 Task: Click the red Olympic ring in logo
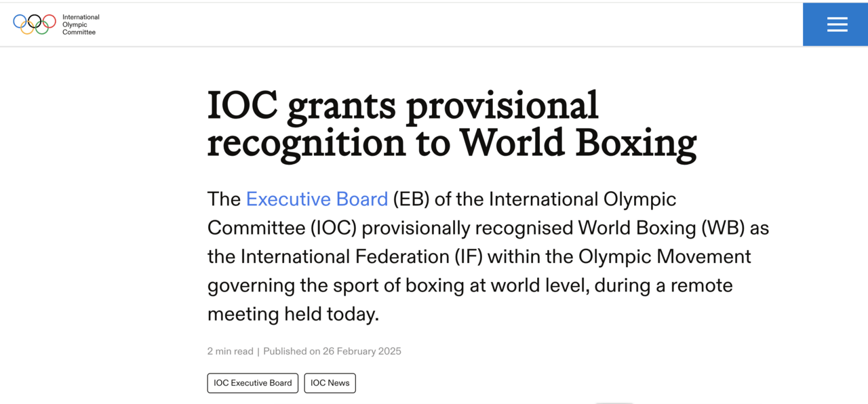[50, 21]
